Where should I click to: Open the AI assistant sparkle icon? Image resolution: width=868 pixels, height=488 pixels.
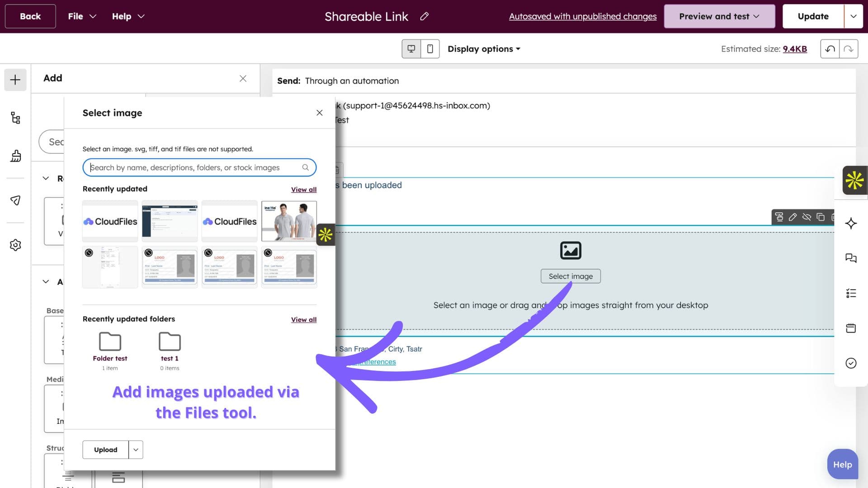tap(851, 223)
